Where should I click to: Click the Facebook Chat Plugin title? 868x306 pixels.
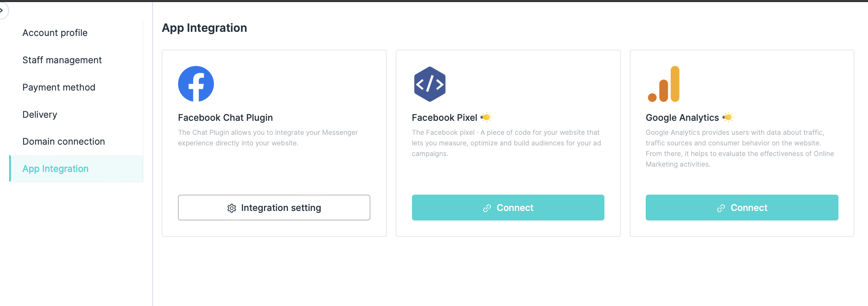coord(225,118)
